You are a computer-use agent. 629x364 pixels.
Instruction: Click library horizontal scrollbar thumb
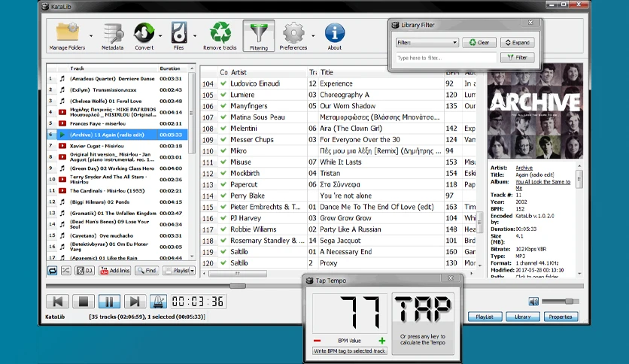pos(238,274)
